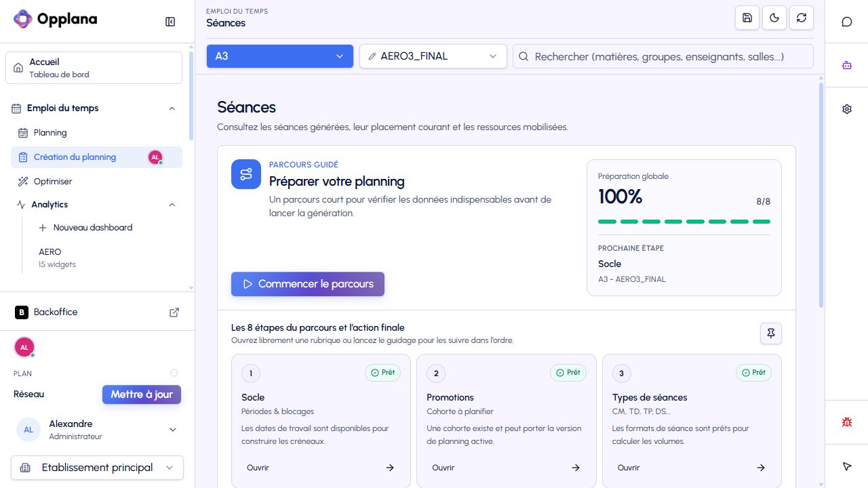Click Ouvrir on the Socle card
The width and height of the screenshot is (868, 488).
pos(321,468)
